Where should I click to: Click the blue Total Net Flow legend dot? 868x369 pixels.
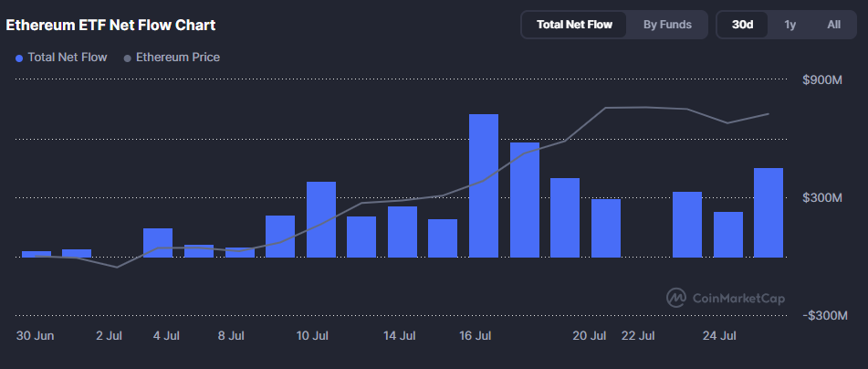click(x=20, y=58)
